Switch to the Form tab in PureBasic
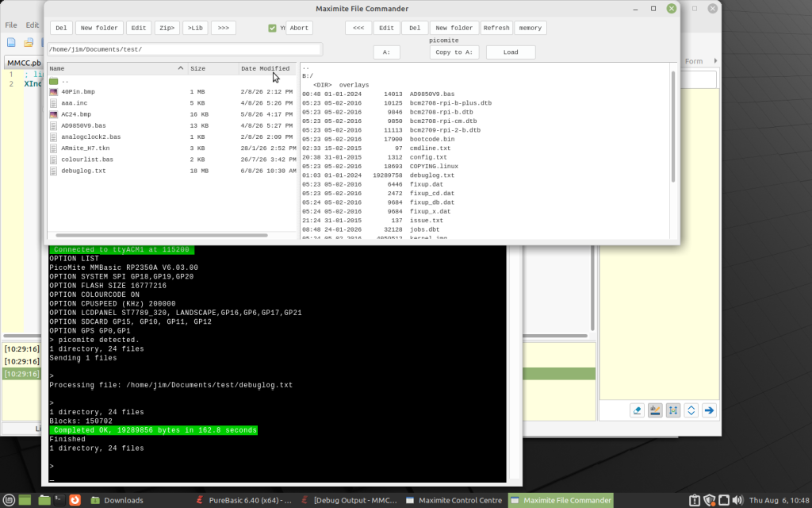This screenshot has height=508, width=812. tap(693, 61)
